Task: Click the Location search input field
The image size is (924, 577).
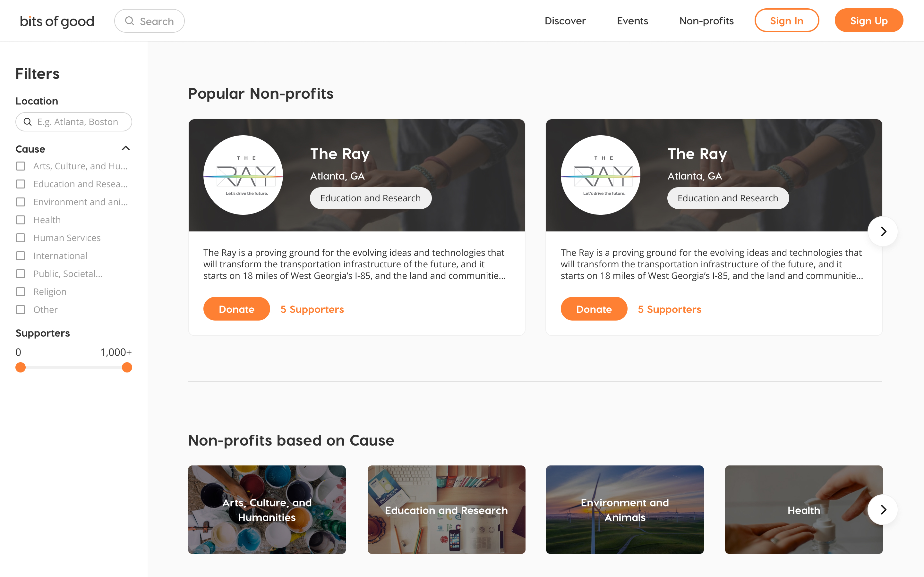Action: coord(73,121)
